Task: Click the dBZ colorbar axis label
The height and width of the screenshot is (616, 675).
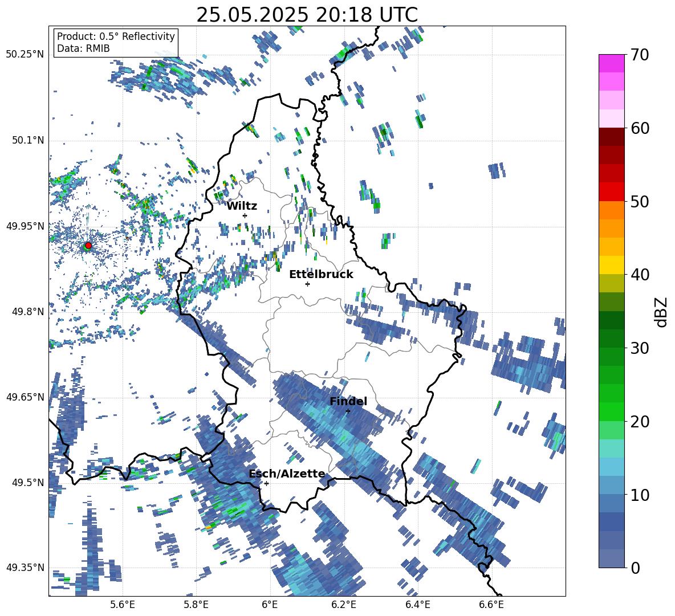Action: [x=662, y=312]
